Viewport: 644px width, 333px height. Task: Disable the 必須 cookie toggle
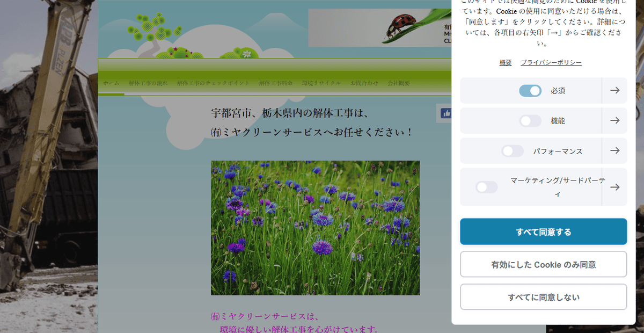[530, 91]
